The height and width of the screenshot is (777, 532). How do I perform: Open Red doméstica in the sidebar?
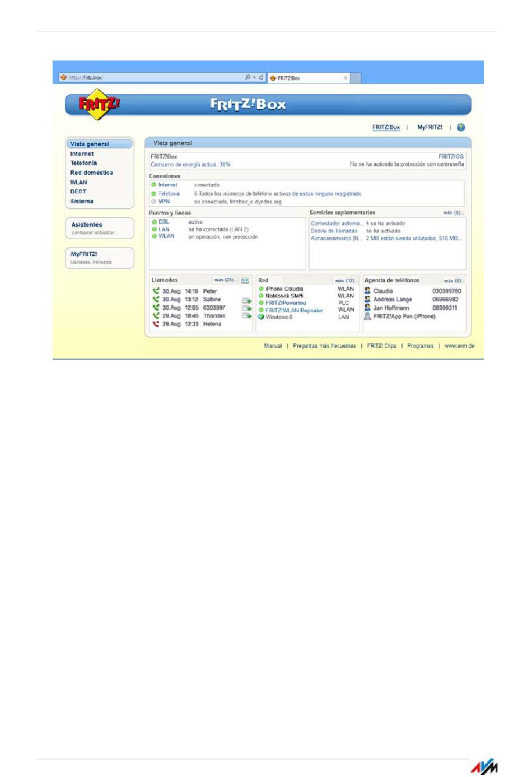click(x=91, y=173)
